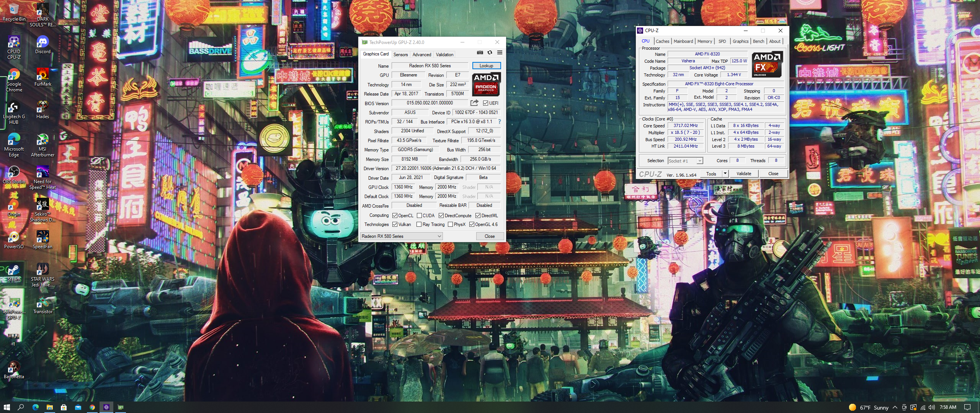Image resolution: width=980 pixels, height=413 pixels.
Task: Select the Discord desktop icon
Action: coord(43,45)
